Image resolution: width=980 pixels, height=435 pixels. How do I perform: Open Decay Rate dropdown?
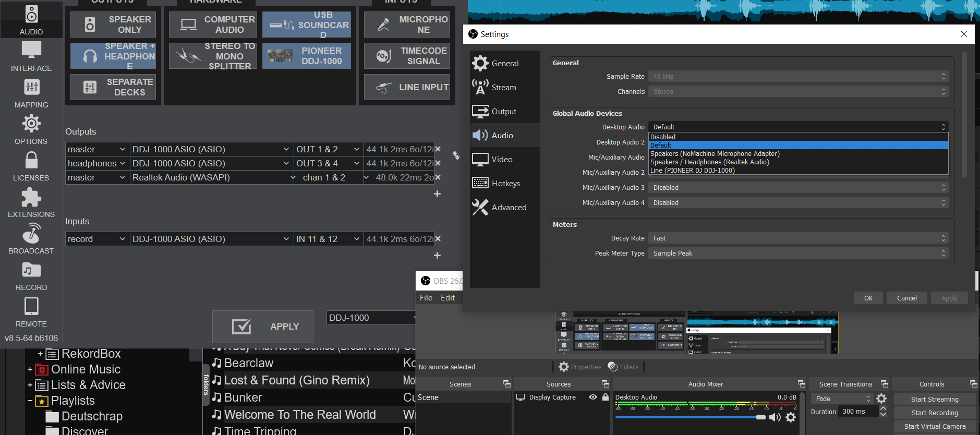(x=798, y=238)
